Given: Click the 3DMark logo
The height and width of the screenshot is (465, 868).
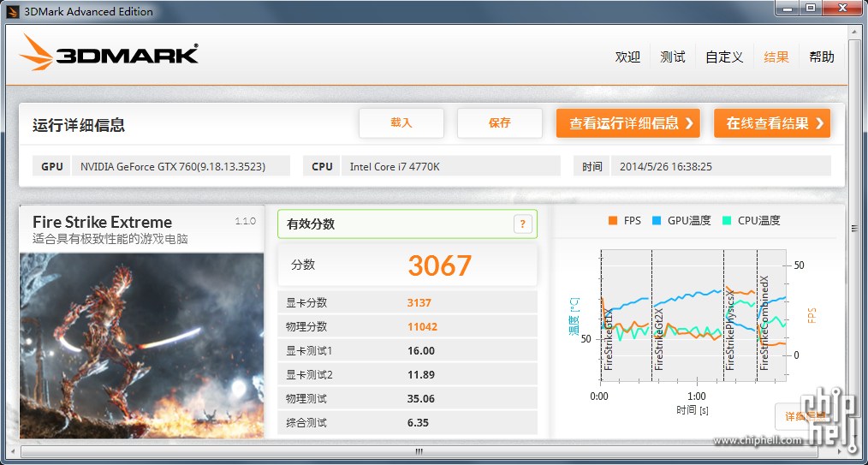Looking at the screenshot, I should click(109, 52).
